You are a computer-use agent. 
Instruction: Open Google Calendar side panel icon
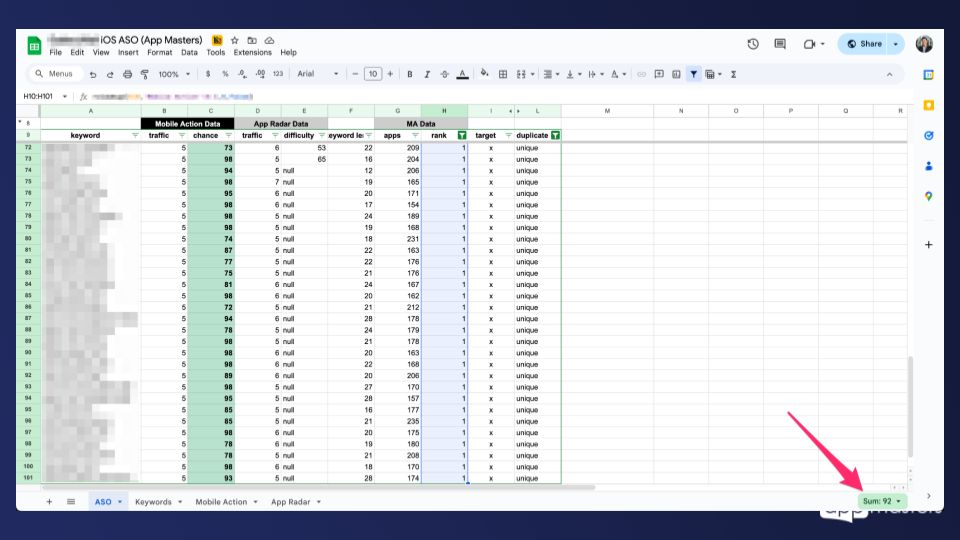click(929, 75)
